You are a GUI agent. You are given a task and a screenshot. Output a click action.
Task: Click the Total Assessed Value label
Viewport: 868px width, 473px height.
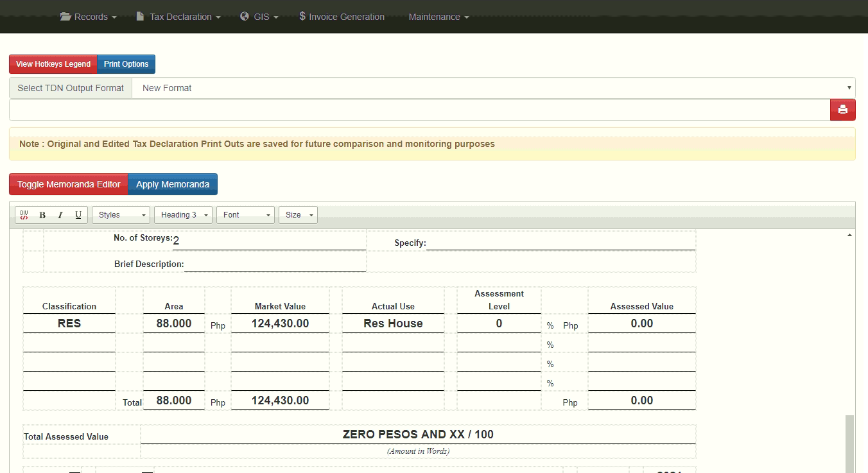(66, 436)
